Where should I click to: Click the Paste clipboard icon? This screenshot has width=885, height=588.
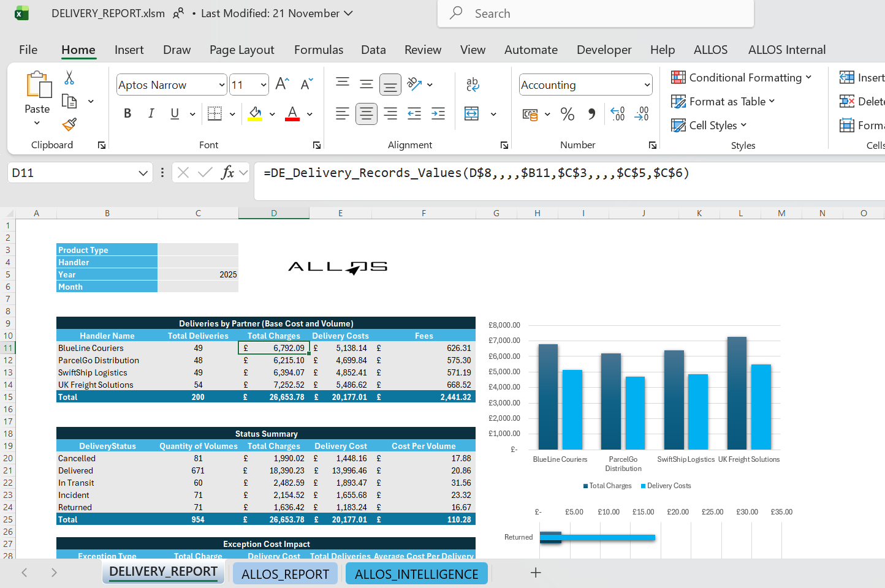38,85
